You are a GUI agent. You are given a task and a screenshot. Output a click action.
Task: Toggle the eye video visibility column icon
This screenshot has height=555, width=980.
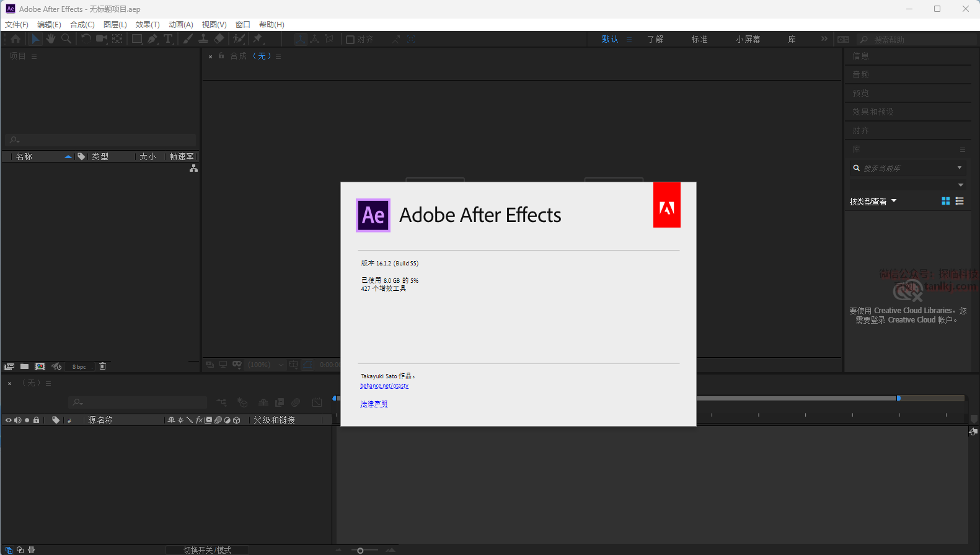[9, 420]
